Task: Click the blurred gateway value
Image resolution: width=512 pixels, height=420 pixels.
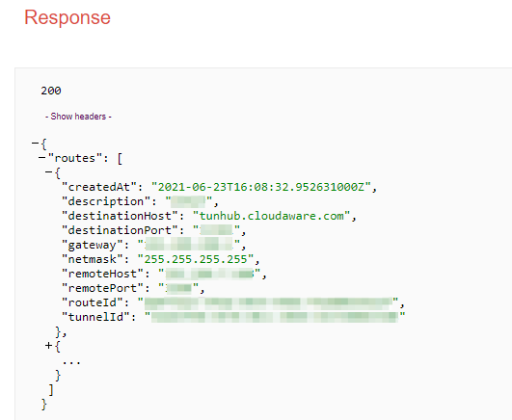Action: 189,245
